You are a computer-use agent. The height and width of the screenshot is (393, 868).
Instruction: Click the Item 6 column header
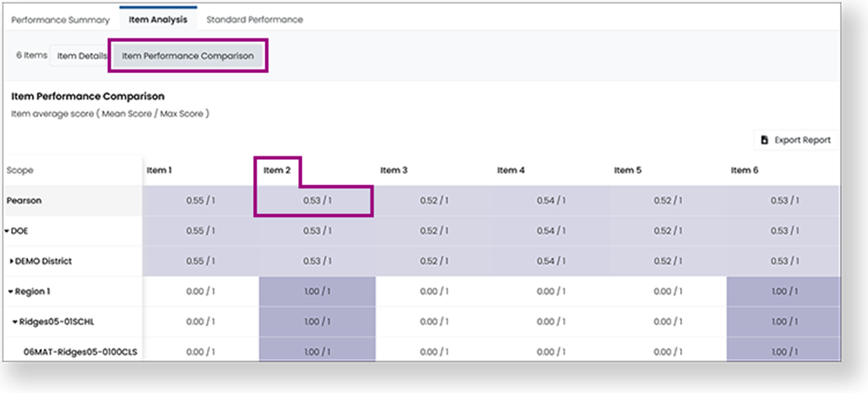(744, 170)
